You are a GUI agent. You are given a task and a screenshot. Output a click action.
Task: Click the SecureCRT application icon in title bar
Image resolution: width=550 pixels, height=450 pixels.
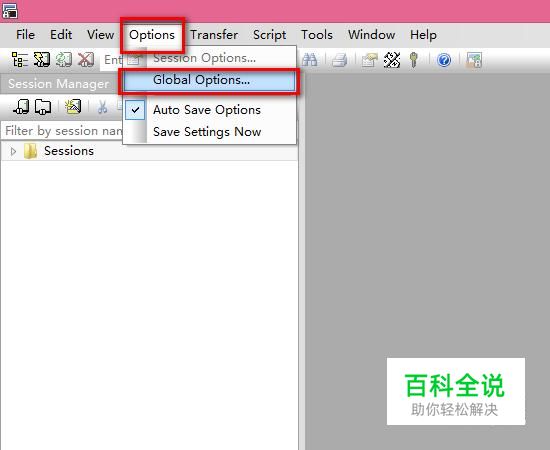coord(9,11)
